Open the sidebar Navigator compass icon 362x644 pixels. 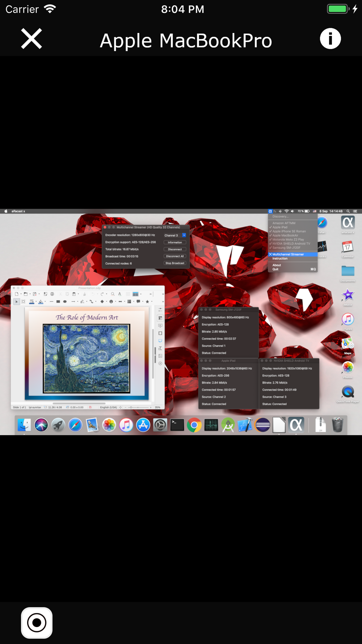pos(160,363)
